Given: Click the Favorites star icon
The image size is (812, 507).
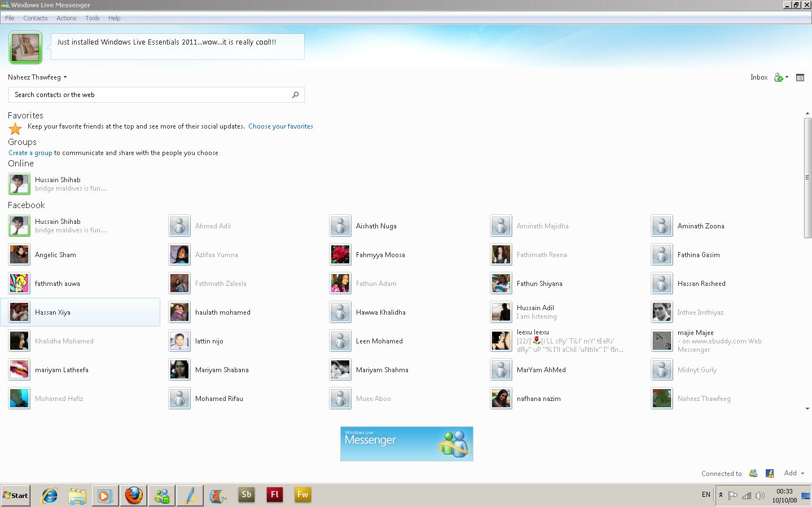Looking at the screenshot, I should pyautogui.click(x=15, y=129).
